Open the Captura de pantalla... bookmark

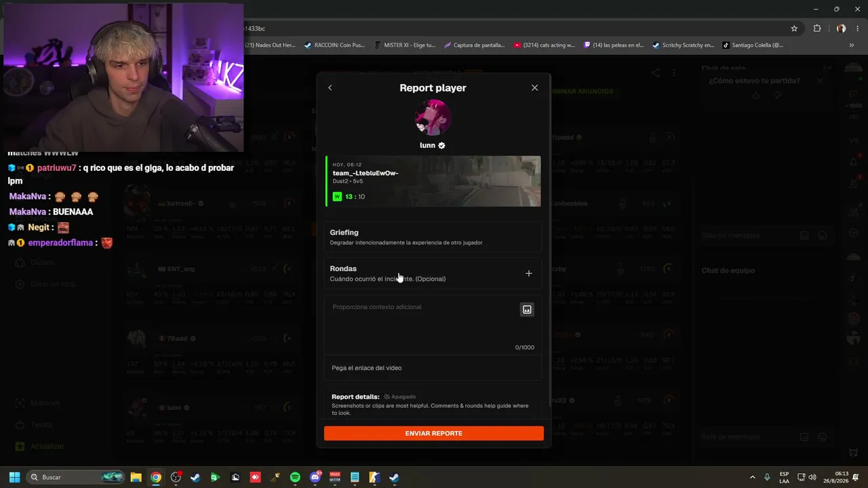pyautogui.click(x=475, y=45)
